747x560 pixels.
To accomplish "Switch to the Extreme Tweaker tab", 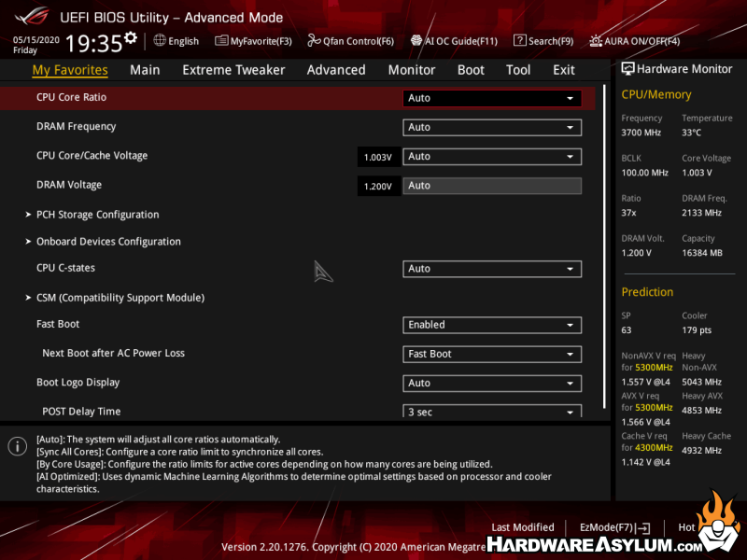I will (233, 70).
